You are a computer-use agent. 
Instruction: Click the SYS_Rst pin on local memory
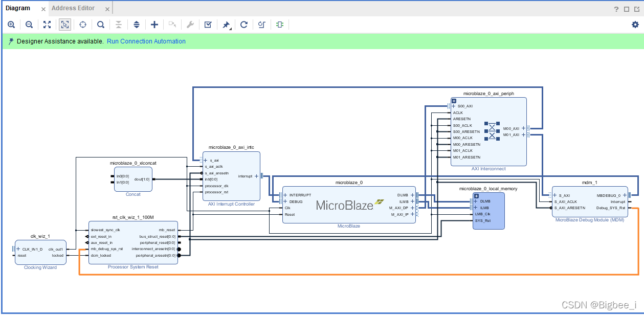click(482, 220)
